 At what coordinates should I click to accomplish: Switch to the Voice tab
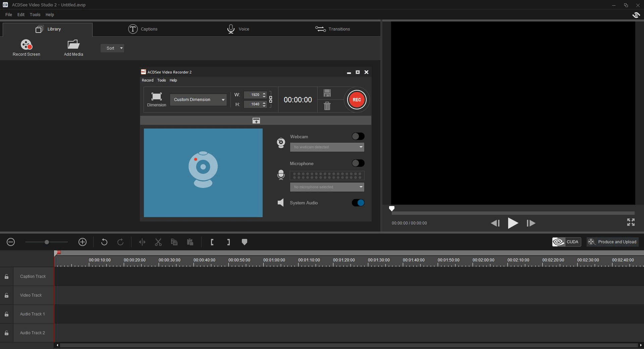click(x=238, y=29)
